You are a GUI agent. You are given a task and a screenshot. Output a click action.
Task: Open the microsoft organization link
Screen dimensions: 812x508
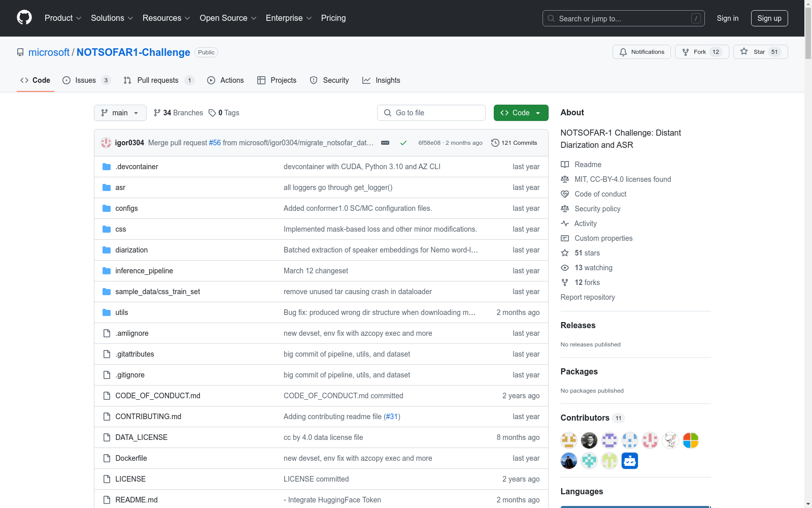49,52
